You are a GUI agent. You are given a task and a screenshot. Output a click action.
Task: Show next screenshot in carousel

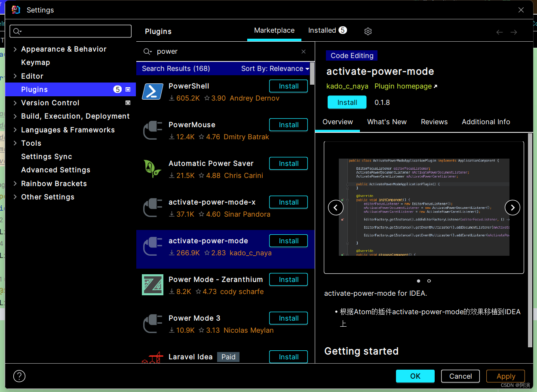512,208
